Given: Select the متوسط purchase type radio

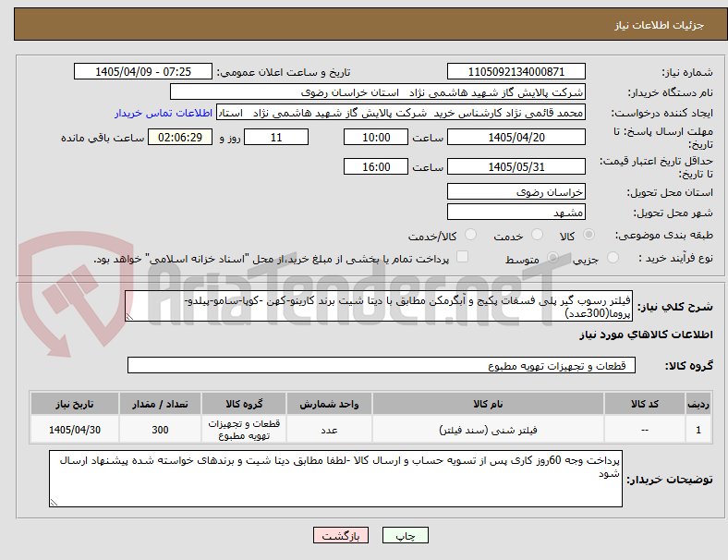Looking at the screenshot, I should click(553, 258).
